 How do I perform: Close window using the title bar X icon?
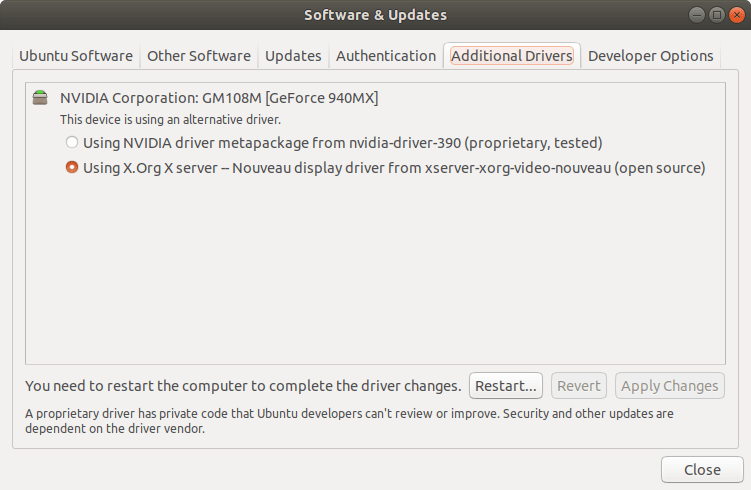click(735, 15)
